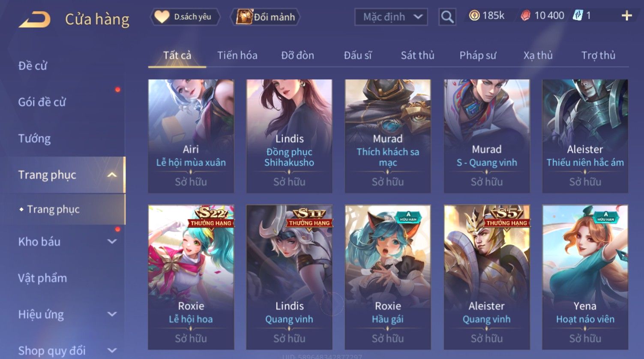Switch to the Pháp sư tab

[x=478, y=56]
